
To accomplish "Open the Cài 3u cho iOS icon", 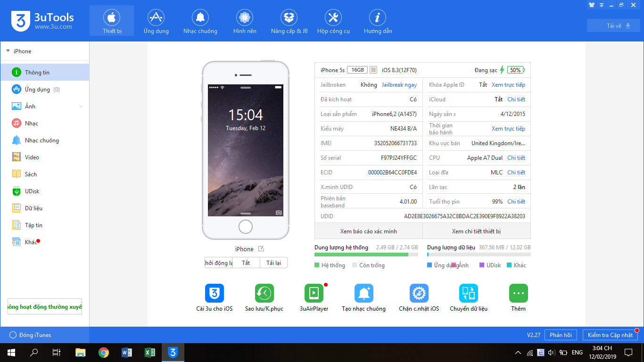I will pos(215,293).
